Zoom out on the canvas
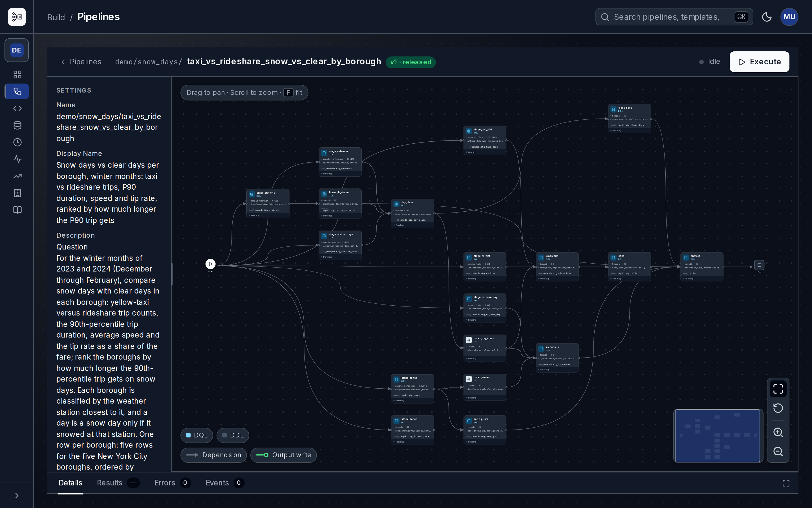The image size is (812, 508). click(x=778, y=451)
